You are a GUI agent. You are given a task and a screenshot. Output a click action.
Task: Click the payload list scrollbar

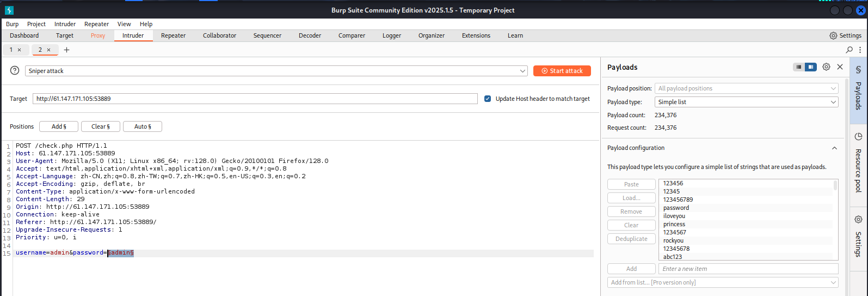[x=835, y=185]
